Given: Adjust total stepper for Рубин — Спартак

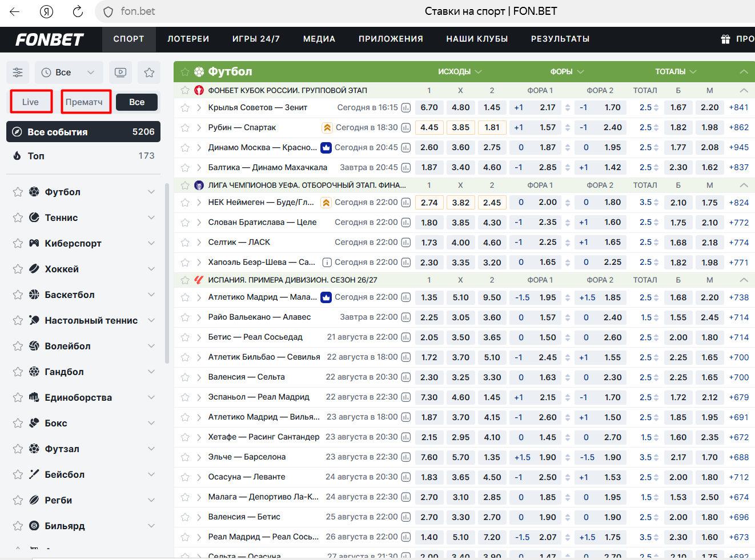Looking at the screenshot, I should pos(656,127).
